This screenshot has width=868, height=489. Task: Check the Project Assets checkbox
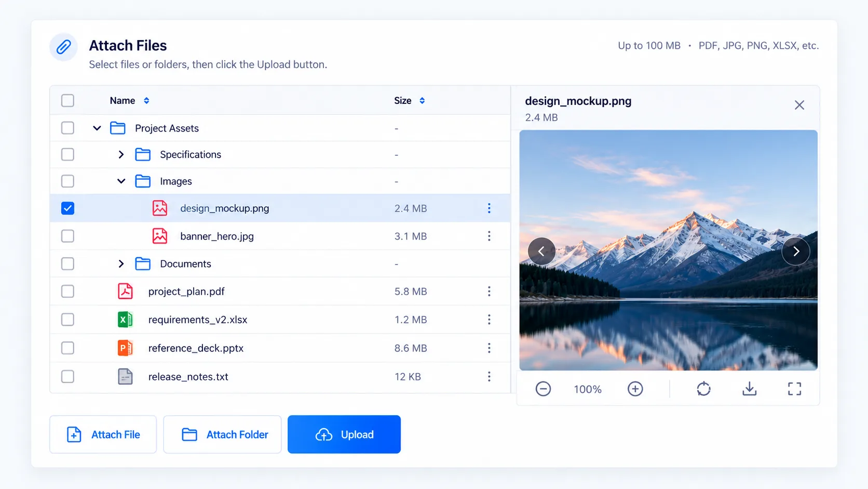pyautogui.click(x=67, y=128)
